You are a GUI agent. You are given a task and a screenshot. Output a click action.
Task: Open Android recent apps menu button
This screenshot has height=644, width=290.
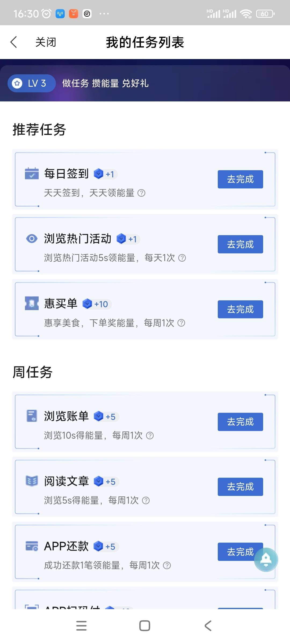point(81,626)
